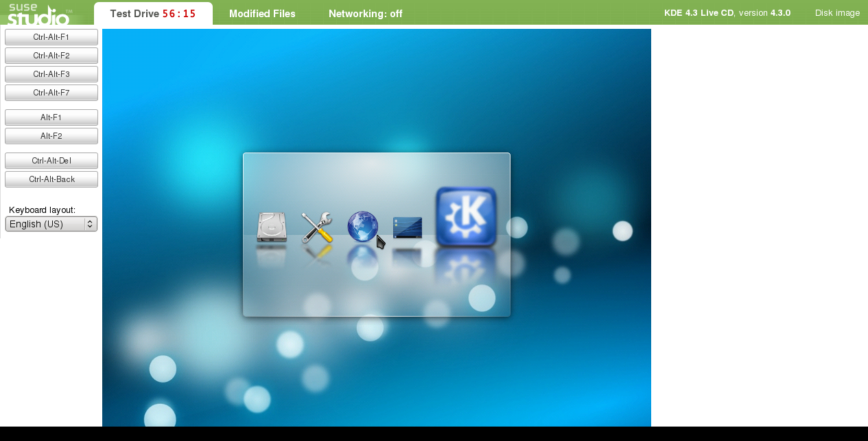Click the SUSE Studio logo
This screenshot has width=868, height=441.
point(38,14)
